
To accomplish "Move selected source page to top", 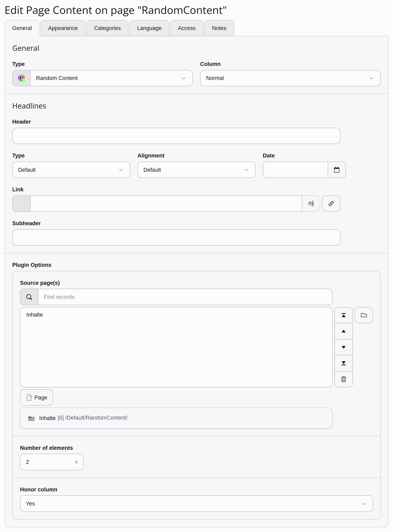I will pos(344,315).
